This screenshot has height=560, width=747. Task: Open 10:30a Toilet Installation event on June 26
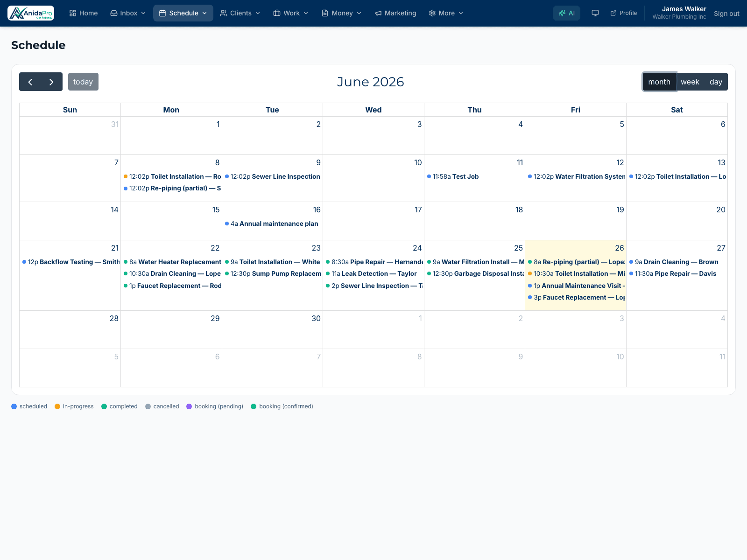click(x=576, y=273)
